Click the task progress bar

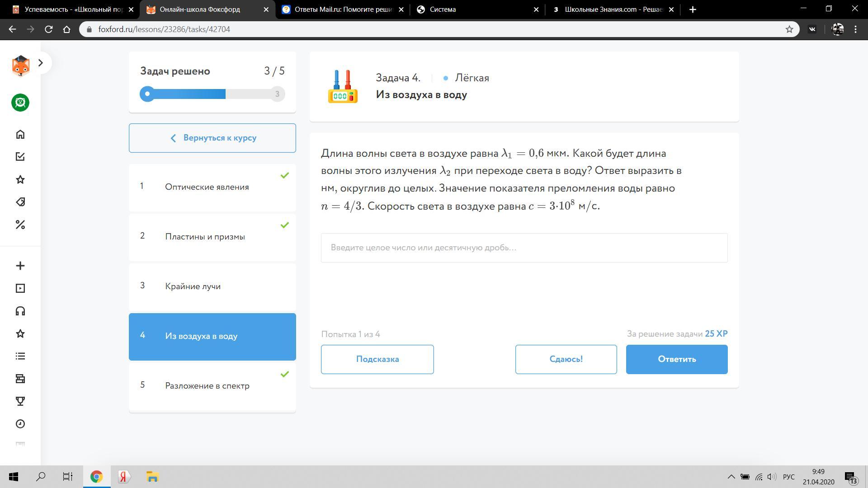212,94
